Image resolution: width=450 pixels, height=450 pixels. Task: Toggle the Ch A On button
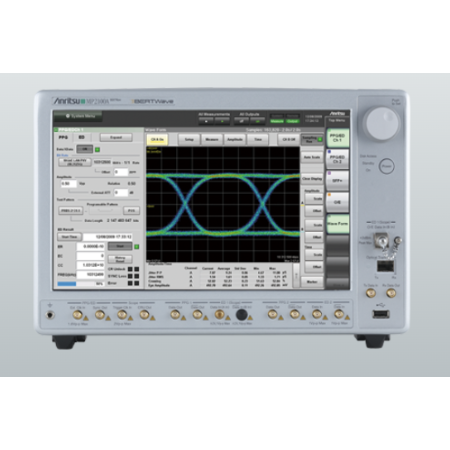(x=157, y=139)
